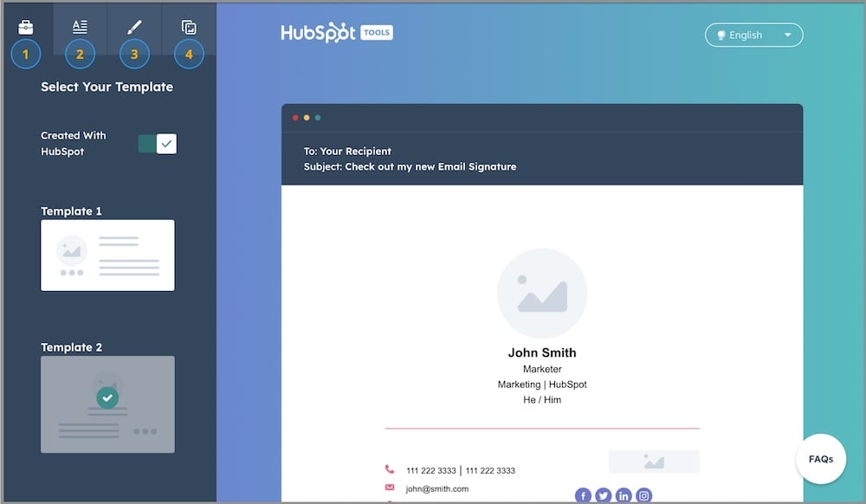866x504 pixels.
Task: Click the pink email envelope icon
Action: (x=390, y=488)
